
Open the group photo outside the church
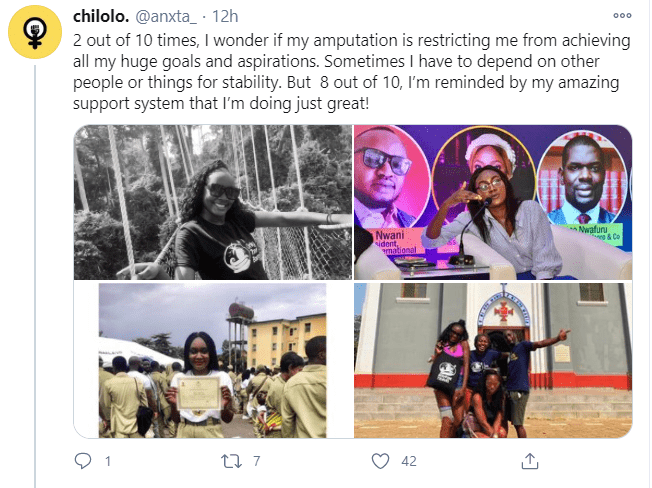coord(493,360)
